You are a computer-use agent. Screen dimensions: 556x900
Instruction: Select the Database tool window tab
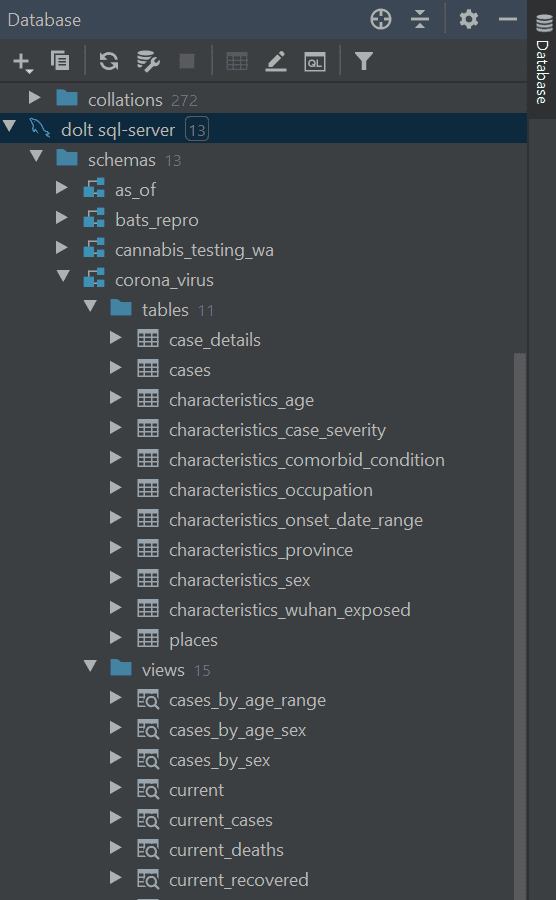(x=542, y=58)
